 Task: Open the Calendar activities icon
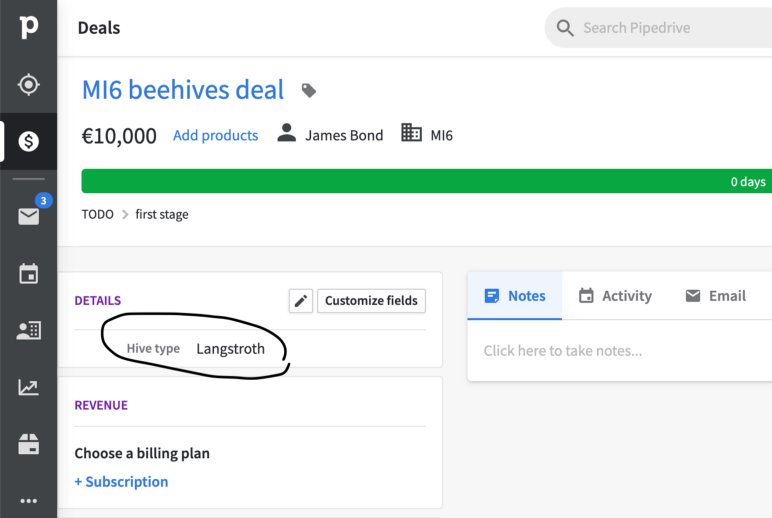(x=28, y=273)
